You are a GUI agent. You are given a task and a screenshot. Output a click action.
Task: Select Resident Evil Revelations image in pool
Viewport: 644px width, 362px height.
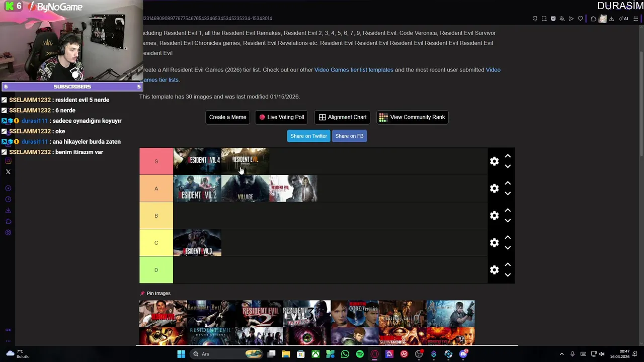tap(211, 336)
